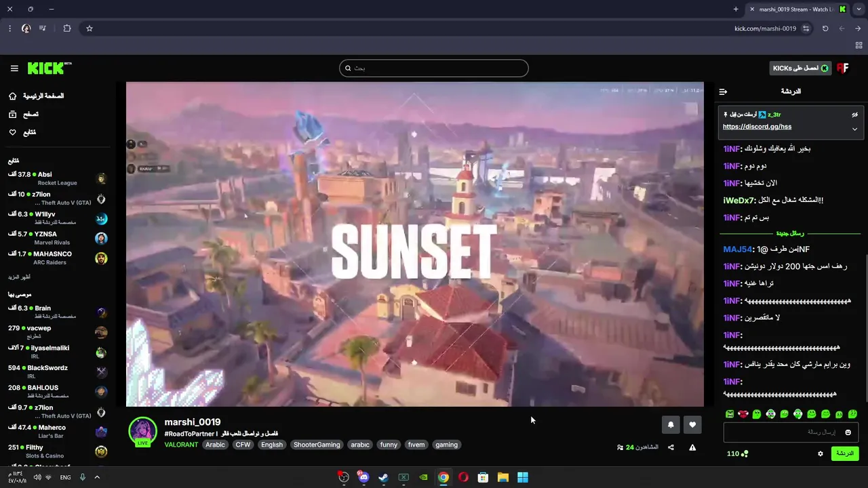
Task: Focus the Kick search field
Action: (434, 68)
